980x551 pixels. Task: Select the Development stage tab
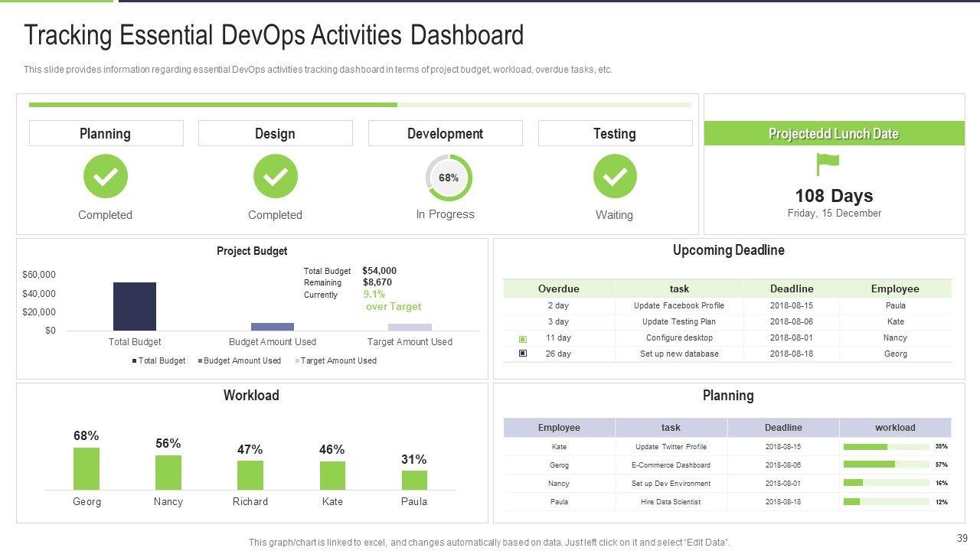pyautogui.click(x=445, y=133)
